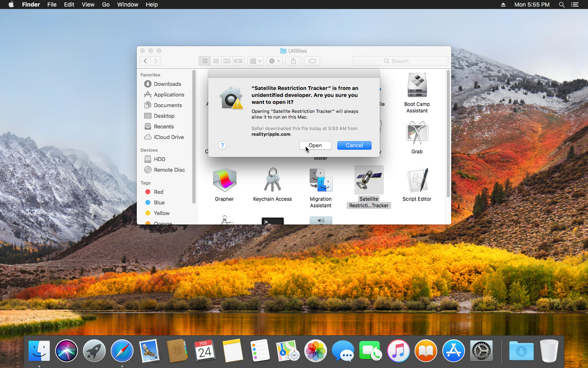Open the View menu in the menu bar
The width and height of the screenshot is (588, 368).
pyautogui.click(x=88, y=4)
